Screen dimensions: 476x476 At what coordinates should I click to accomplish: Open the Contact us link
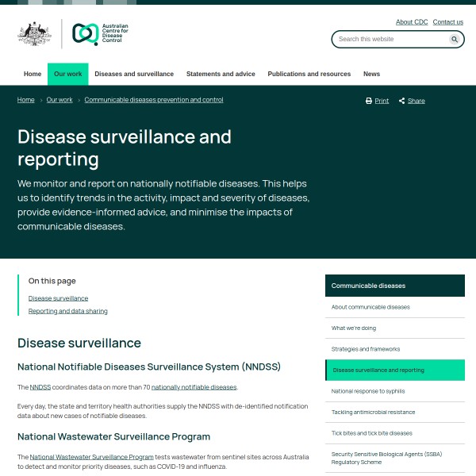(x=448, y=22)
